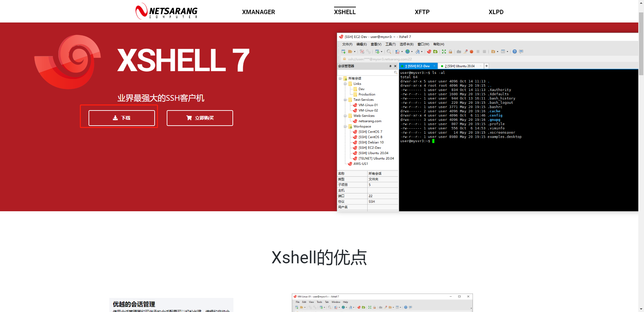Click the 下载 download button
Screen dimensions: 644x312
[x=121, y=118]
